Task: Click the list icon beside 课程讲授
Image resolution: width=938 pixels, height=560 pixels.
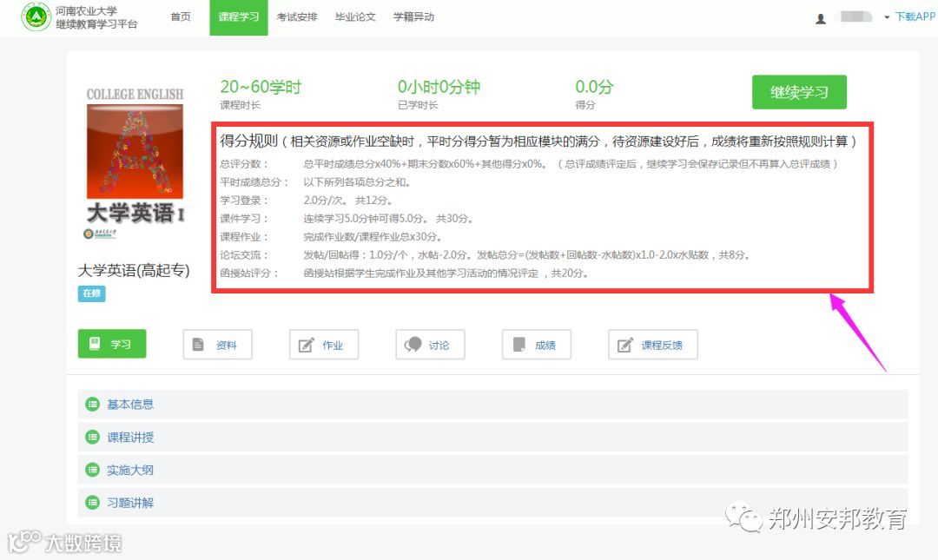Action: 93,438
